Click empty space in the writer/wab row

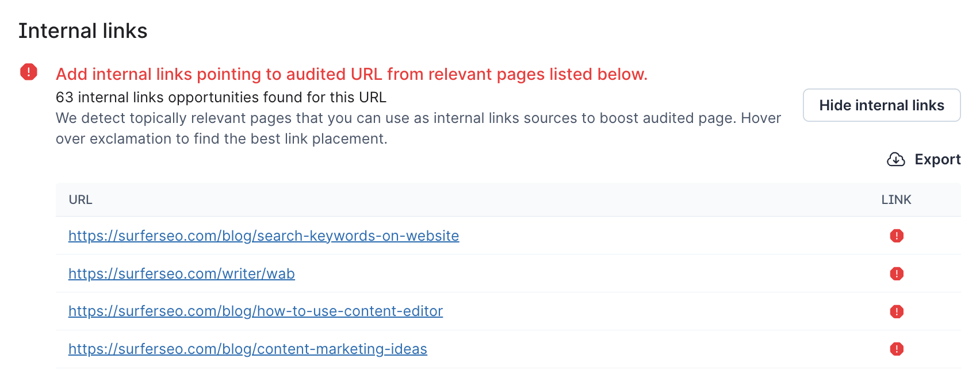tap(575, 273)
